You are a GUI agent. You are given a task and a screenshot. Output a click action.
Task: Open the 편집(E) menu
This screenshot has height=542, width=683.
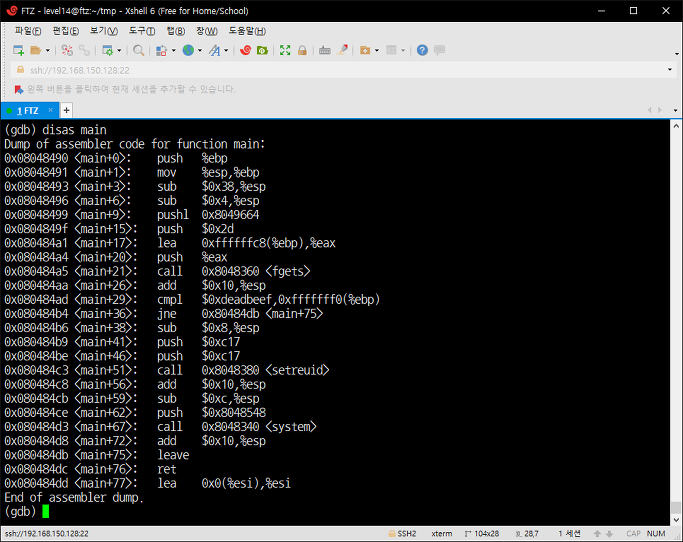point(66,31)
